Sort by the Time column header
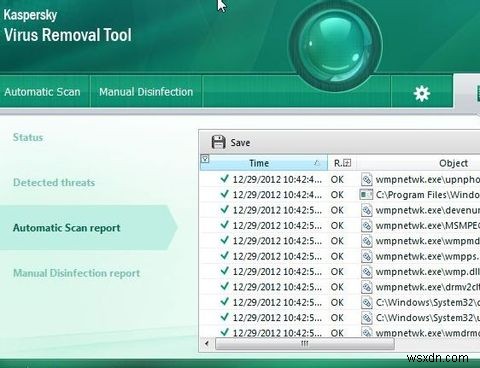480x368 pixels. pyautogui.click(x=264, y=163)
